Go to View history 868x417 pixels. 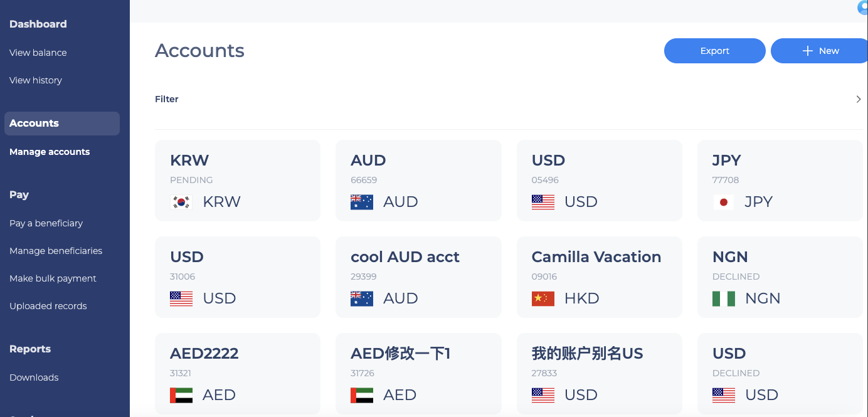coord(36,80)
